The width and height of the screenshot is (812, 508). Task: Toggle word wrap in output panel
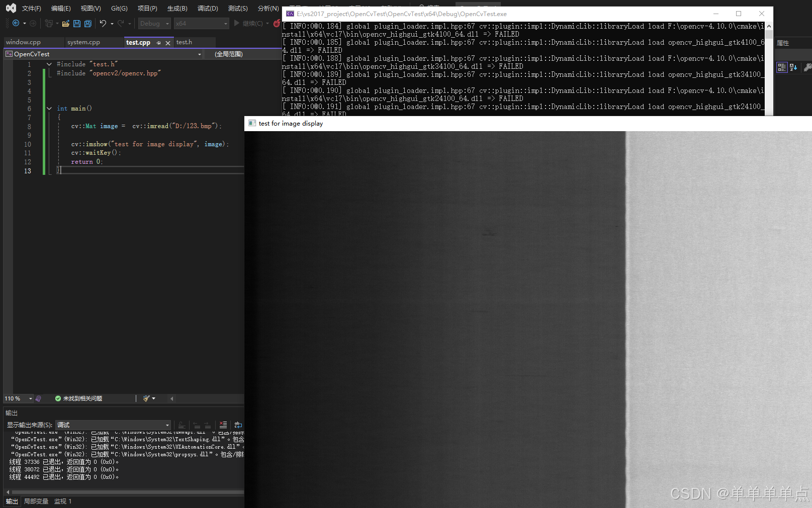coord(238,425)
